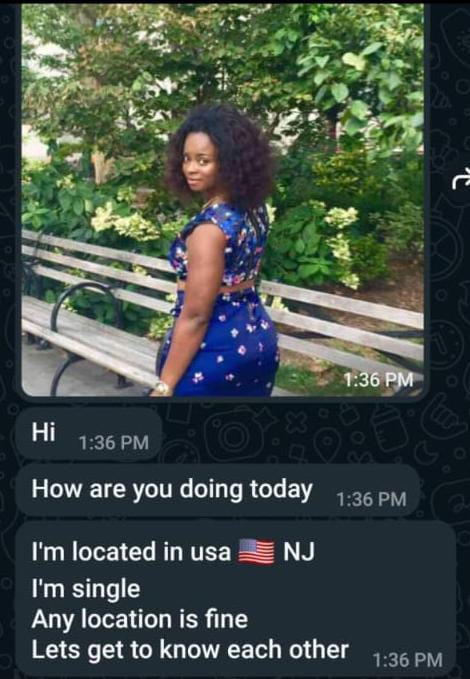The width and height of the screenshot is (470, 679).
Task: Click the timestamp on the last message
Action: [x=408, y=660]
